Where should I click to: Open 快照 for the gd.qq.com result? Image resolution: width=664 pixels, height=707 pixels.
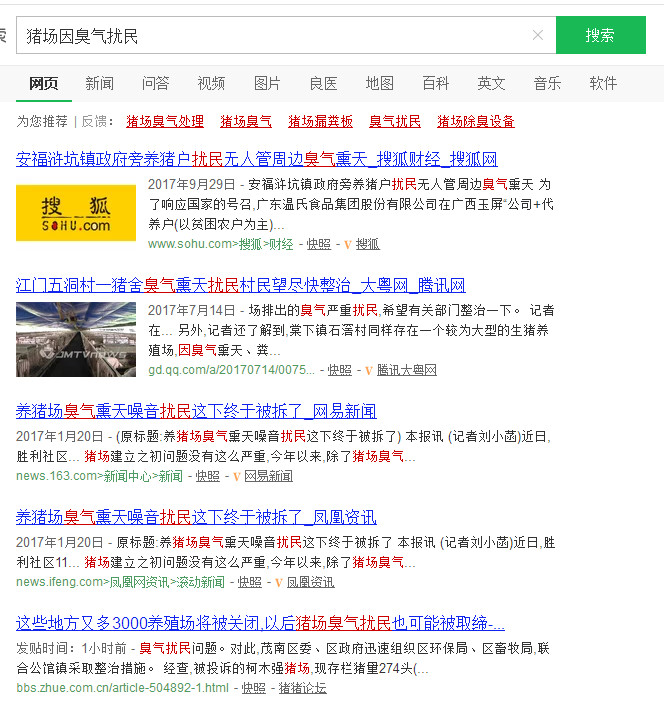coord(339,370)
